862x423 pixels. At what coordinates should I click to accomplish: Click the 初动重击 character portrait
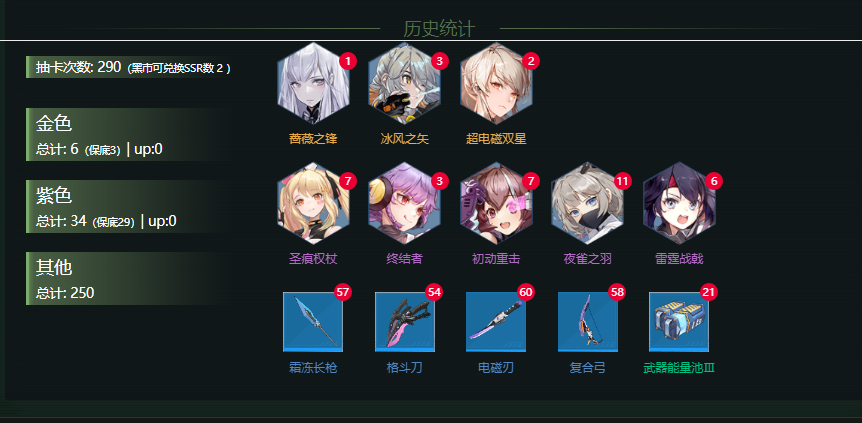[x=496, y=203]
